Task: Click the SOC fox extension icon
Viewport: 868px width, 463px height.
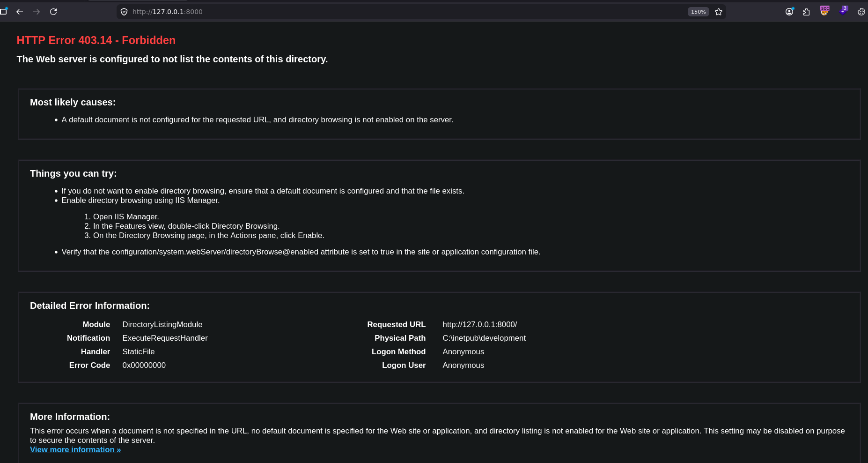Action: point(824,11)
